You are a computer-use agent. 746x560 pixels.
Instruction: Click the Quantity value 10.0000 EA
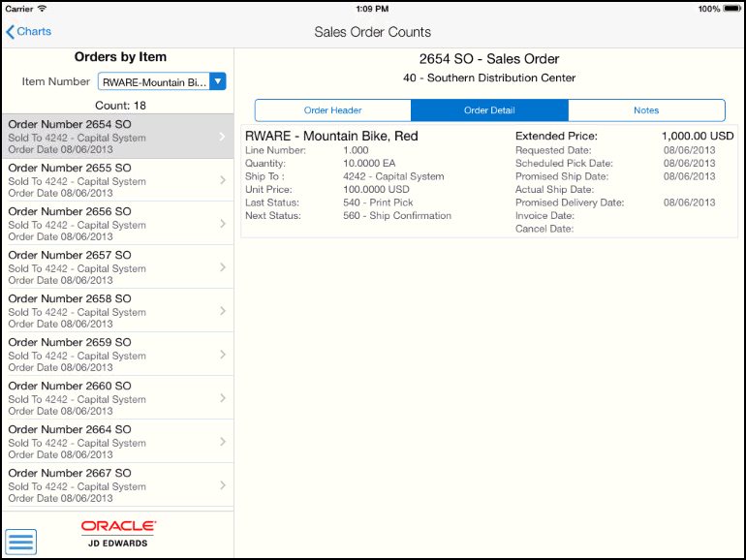tap(369, 163)
